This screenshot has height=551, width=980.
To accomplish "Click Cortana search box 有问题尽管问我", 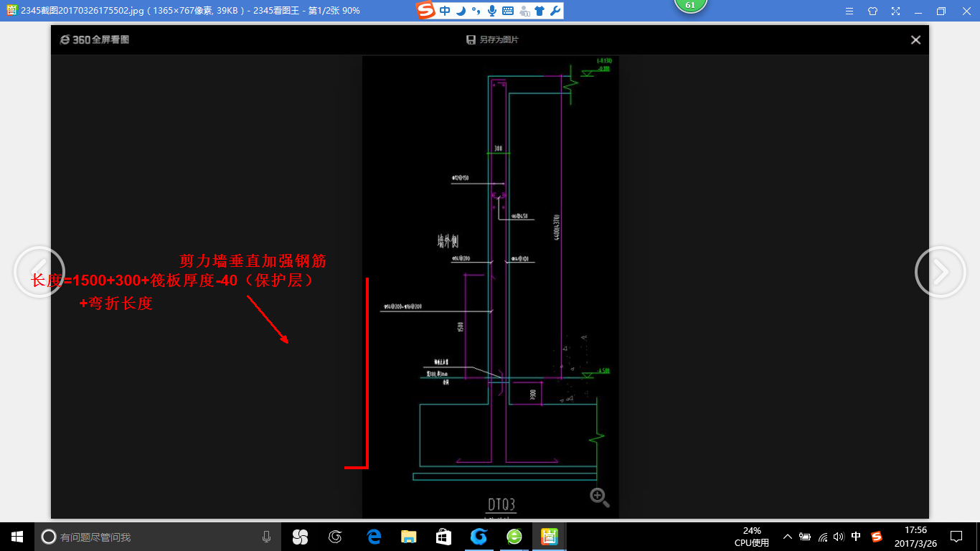I will click(157, 537).
